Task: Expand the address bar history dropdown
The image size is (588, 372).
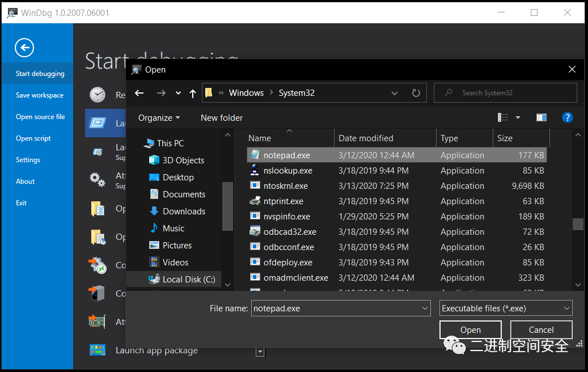Action: pos(395,93)
